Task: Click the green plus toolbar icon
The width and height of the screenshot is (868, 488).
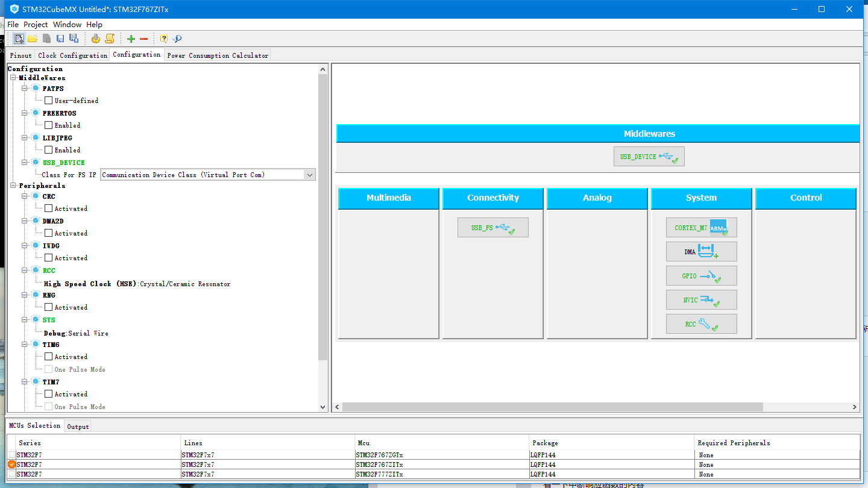Action: tap(131, 39)
